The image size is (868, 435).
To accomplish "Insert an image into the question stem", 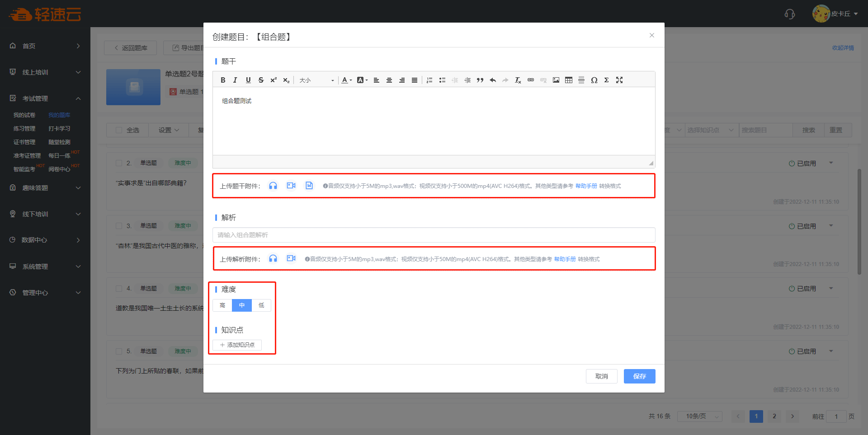I will [556, 80].
